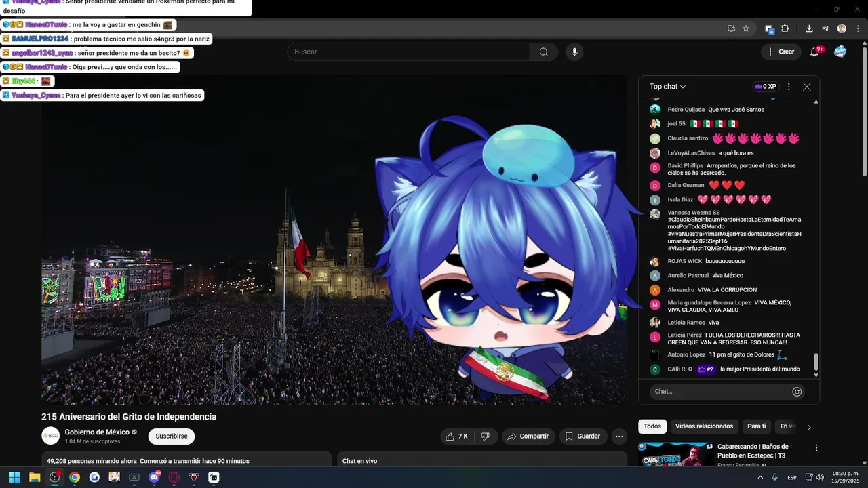The width and height of the screenshot is (868, 488).
Task: Click the Compartir button
Action: pos(528,436)
